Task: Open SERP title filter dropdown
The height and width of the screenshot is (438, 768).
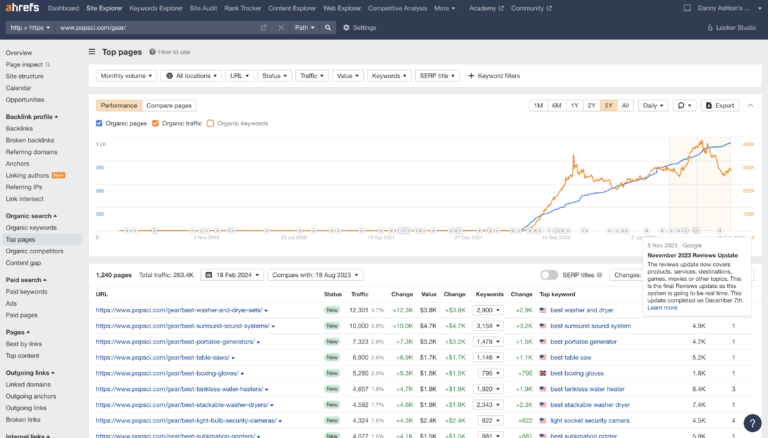Action: tap(437, 76)
